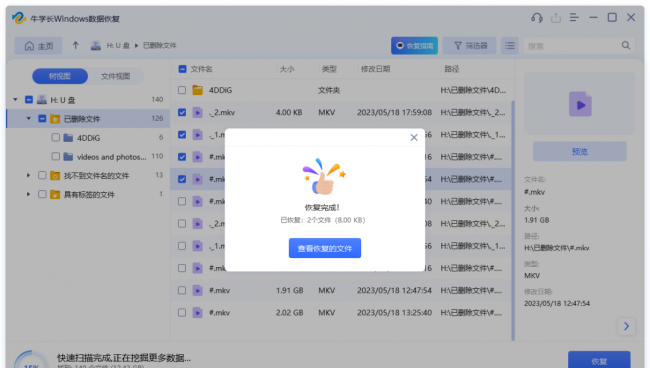650x368 pixels.
Task: Sort by 大小 column header
Action: click(287, 69)
